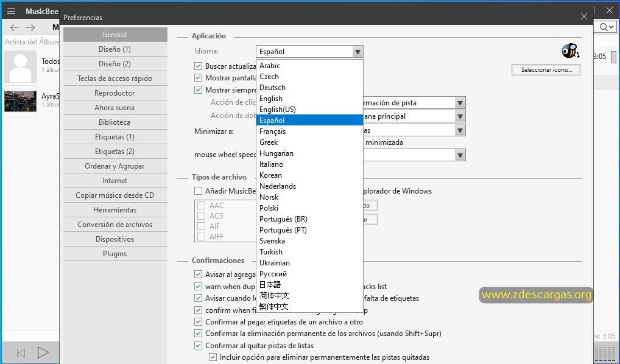Select Русский from the language list
Viewport: 620px width, 364px height.
[x=309, y=273]
